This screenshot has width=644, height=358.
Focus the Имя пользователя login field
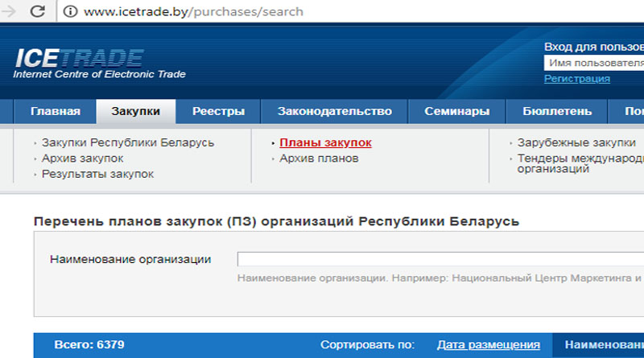coord(594,63)
